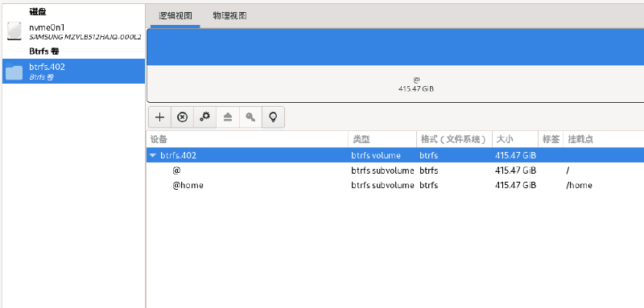Click btrfs subvolume type in @home row

(x=382, y=185)
